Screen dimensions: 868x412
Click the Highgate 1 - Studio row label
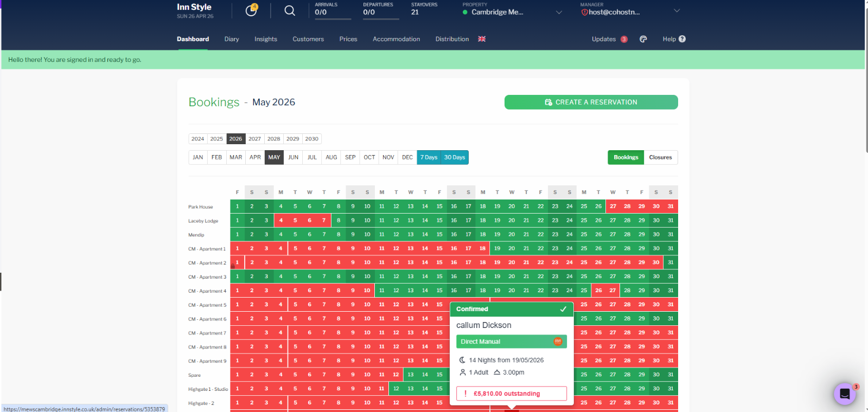pos(208,389)
